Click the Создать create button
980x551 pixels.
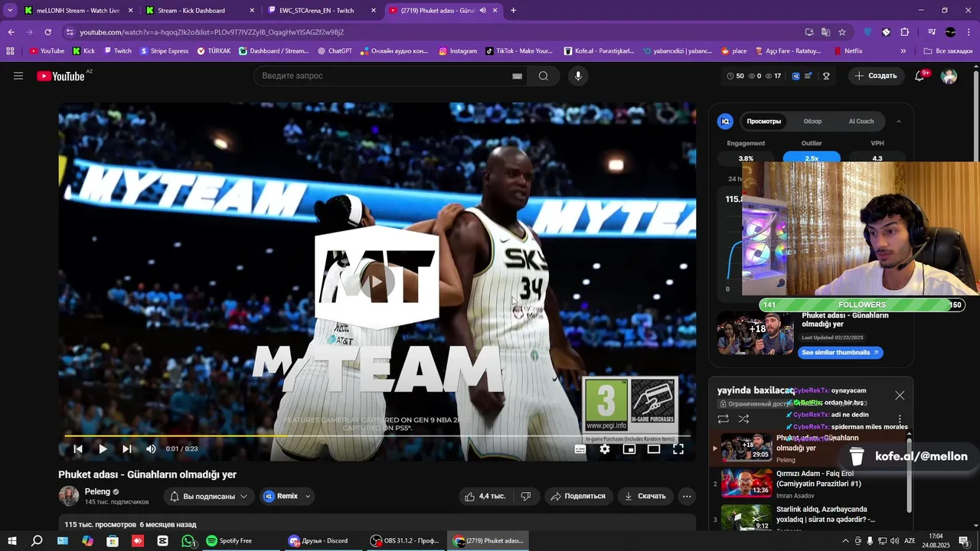click(x=876, y=76)
